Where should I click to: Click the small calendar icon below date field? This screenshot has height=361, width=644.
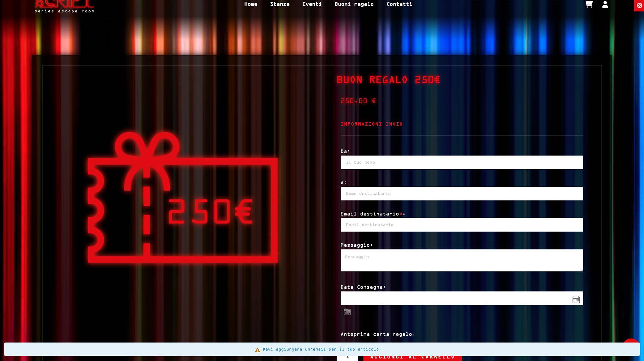click(347, 312)
